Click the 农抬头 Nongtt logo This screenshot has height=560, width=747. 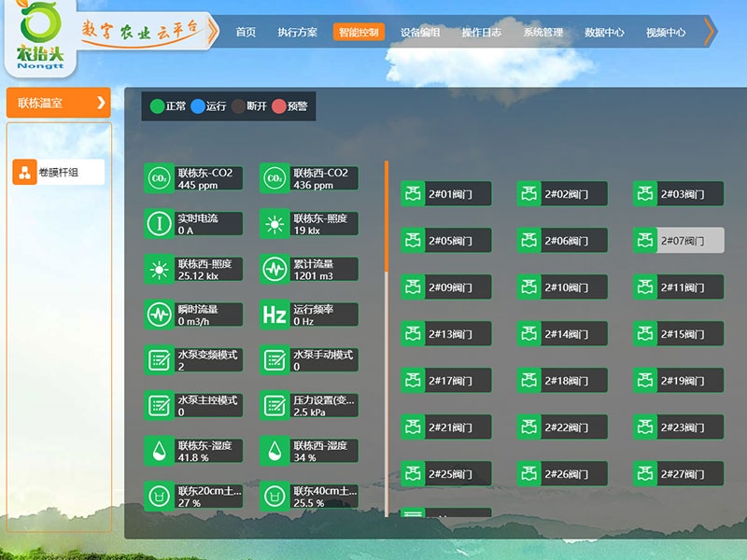[x=37, y=35]
